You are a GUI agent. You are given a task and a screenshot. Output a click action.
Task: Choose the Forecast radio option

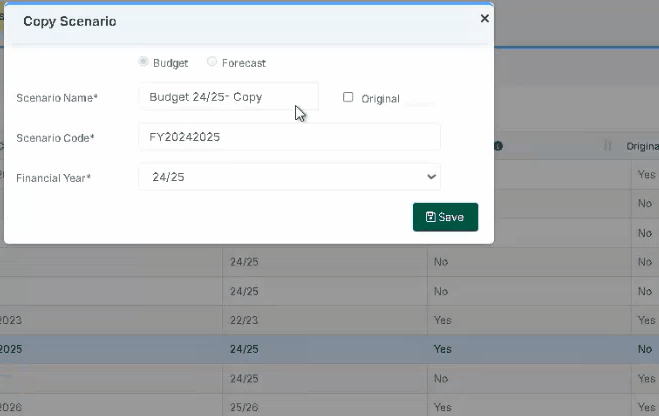point(212,62)
